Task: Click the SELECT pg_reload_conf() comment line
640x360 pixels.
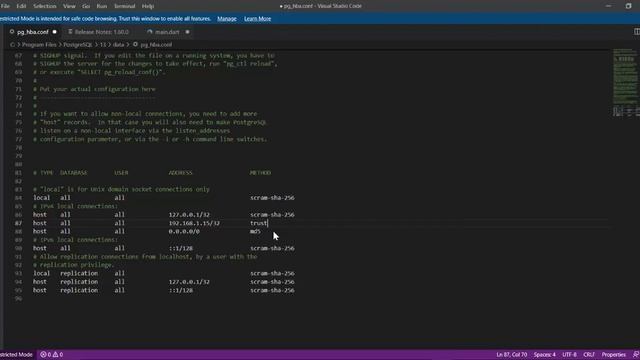Action: 99,72
